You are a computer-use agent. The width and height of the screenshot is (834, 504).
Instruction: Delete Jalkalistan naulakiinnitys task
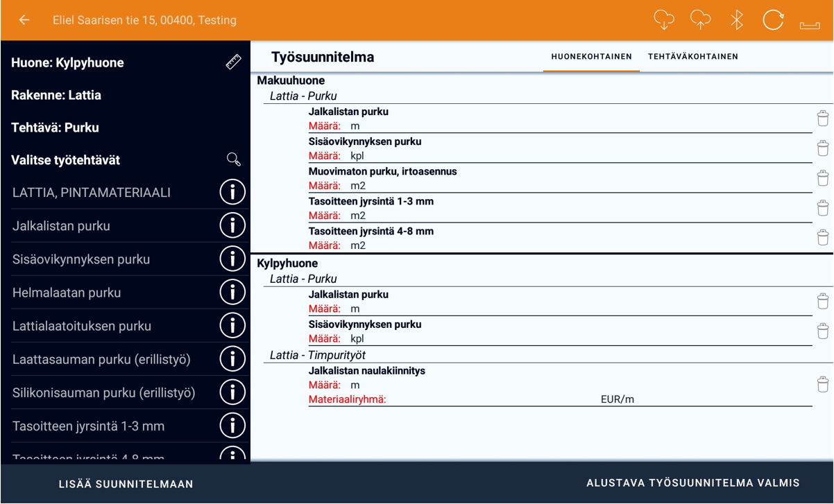click(823, 385)
